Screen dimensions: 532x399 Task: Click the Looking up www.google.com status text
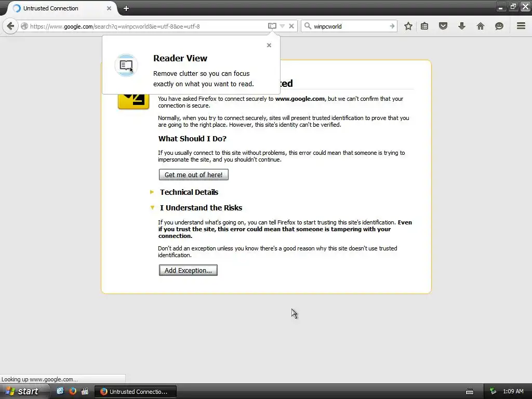(x=39, y=379)
